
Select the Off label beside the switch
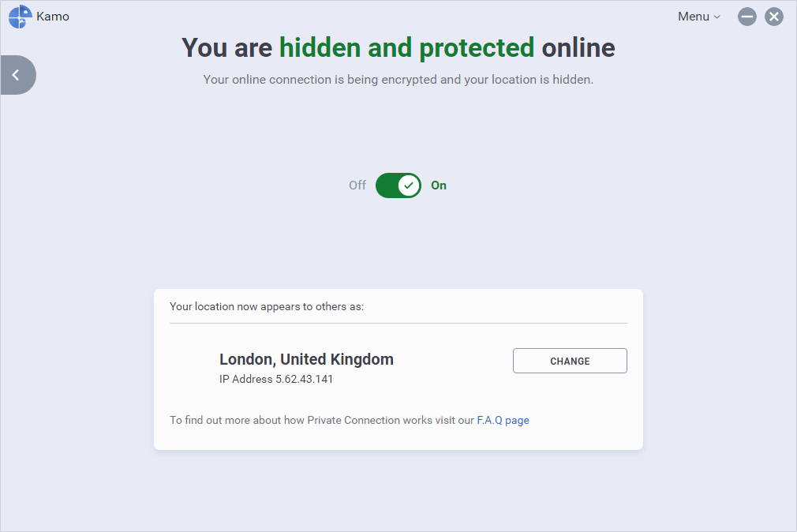(357, 185)
